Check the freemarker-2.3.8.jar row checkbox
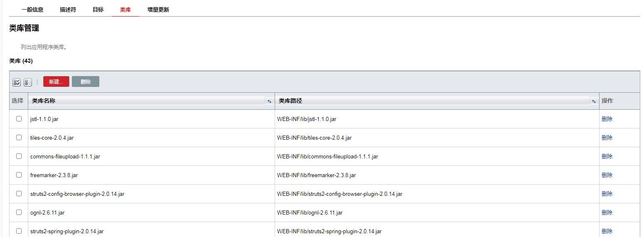 point(19,175)
